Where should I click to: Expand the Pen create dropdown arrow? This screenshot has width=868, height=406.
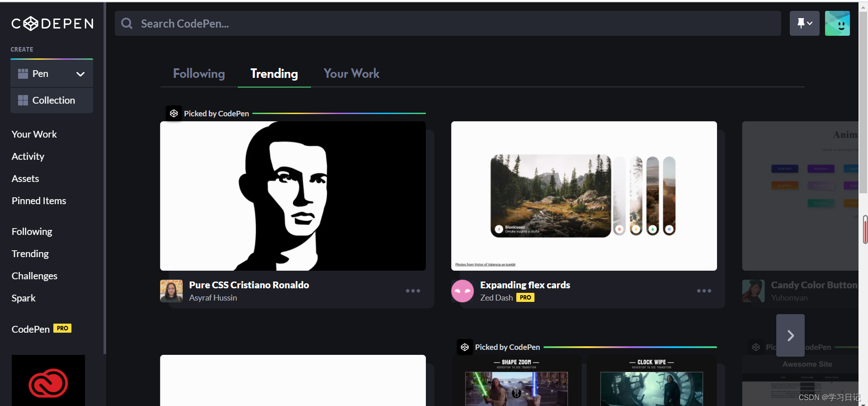[x=80, y=74]
